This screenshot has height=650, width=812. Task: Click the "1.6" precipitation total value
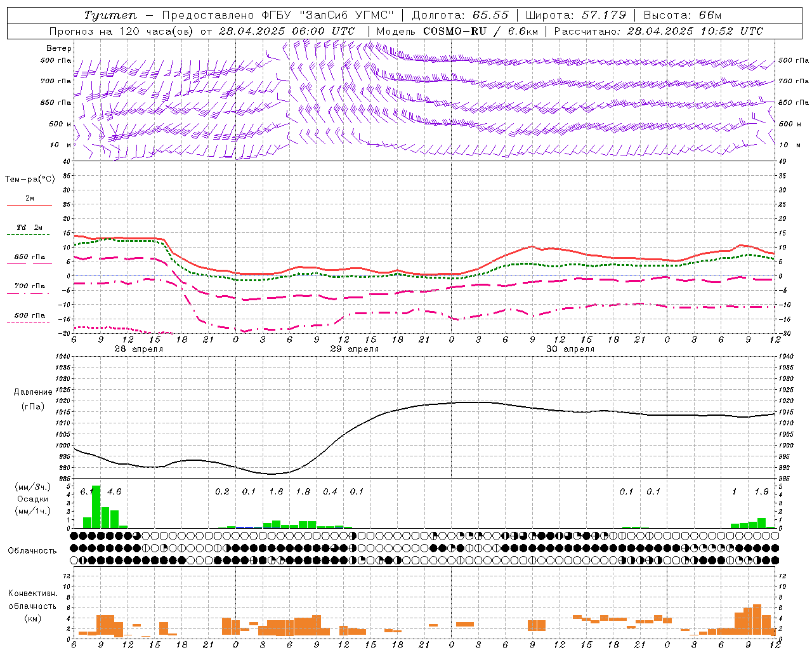tap(276, 492)
